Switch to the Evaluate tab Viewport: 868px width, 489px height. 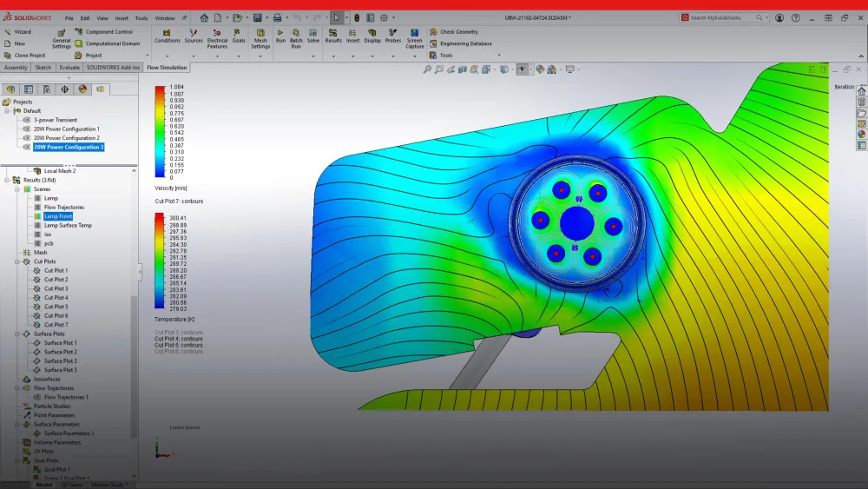tap(69, 68)
